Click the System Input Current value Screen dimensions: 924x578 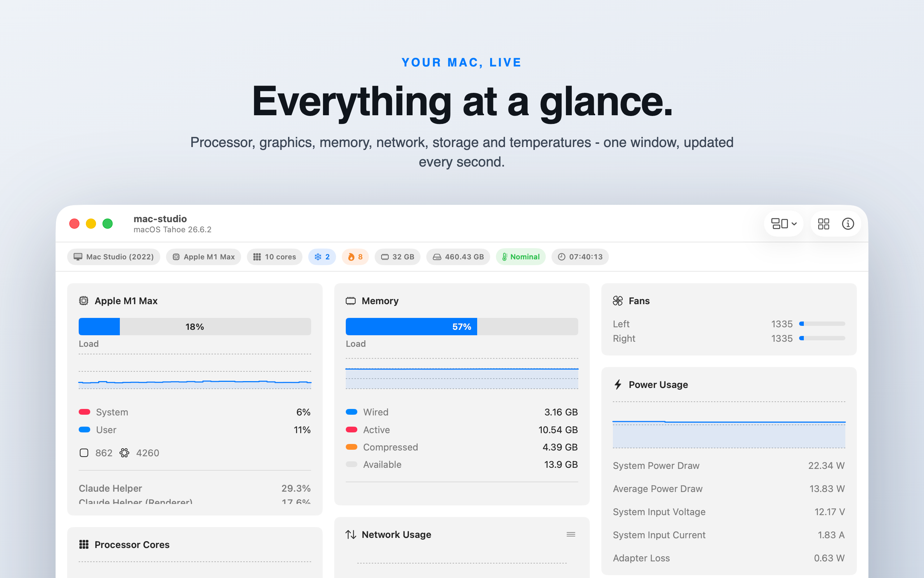831,535
